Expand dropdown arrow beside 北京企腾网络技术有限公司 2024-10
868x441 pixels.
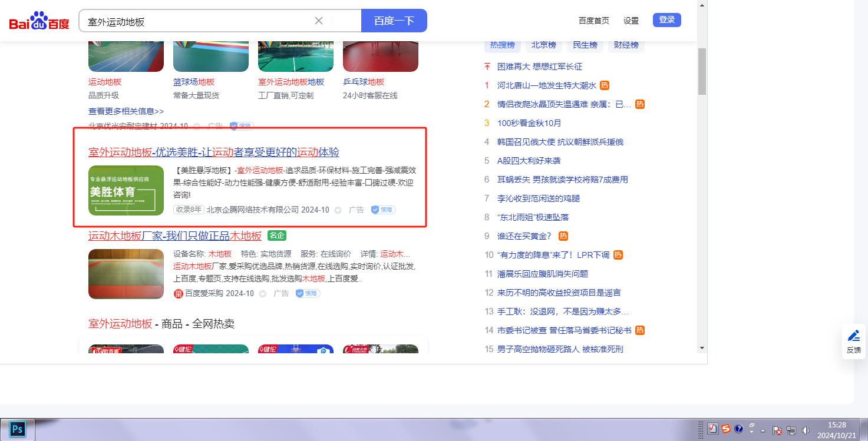click(338, 210)
